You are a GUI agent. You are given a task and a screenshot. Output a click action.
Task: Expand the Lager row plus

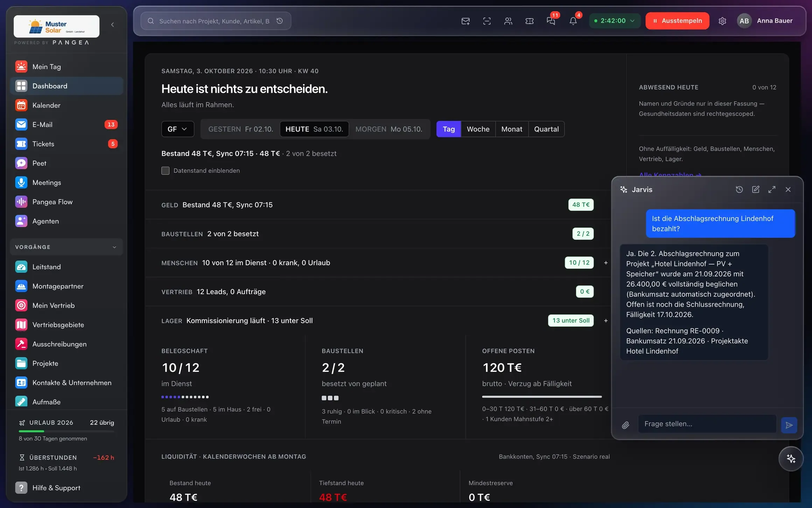606,321
